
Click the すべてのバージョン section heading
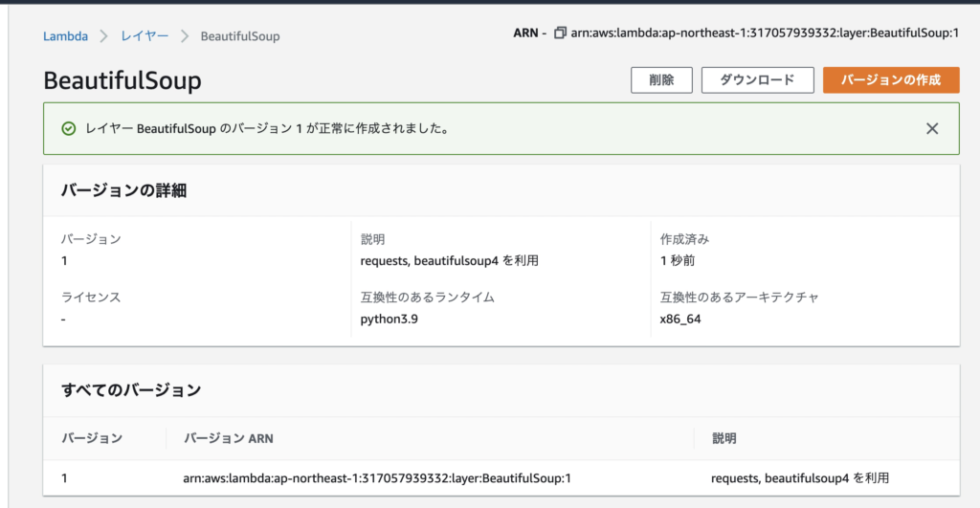point(131,390)
